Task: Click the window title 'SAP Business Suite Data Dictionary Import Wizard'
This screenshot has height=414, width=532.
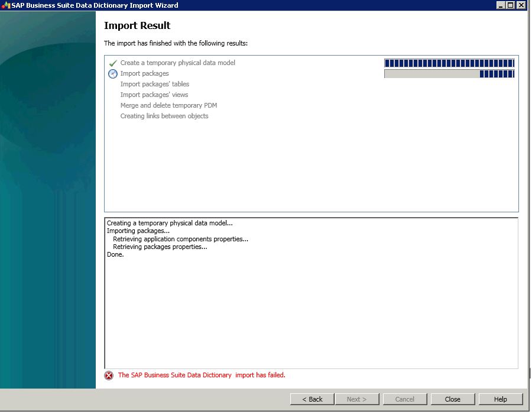Action: tap(95, 5)
